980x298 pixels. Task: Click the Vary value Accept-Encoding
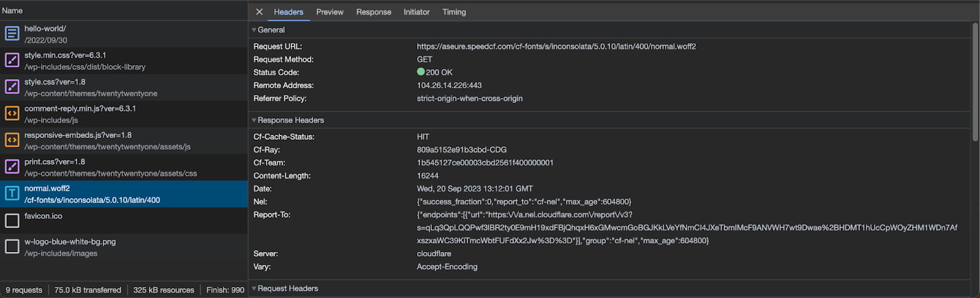(447, 267)
